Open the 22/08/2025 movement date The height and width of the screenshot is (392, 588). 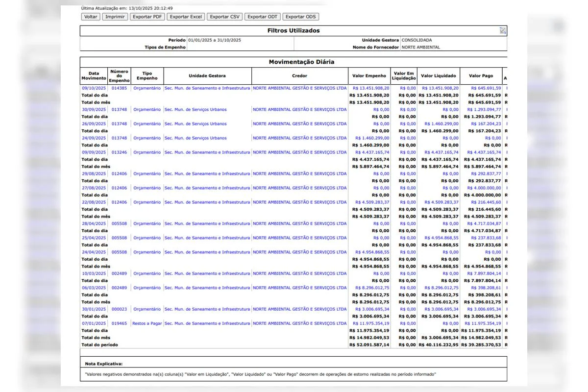tap(94, 202)
